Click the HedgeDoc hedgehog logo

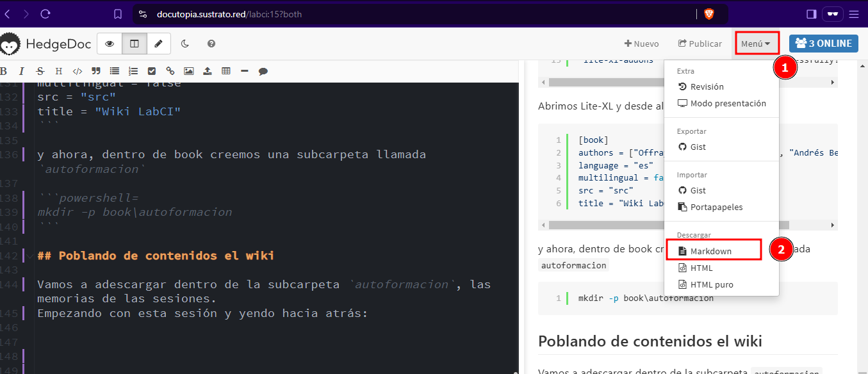click(x=10, y=44)
